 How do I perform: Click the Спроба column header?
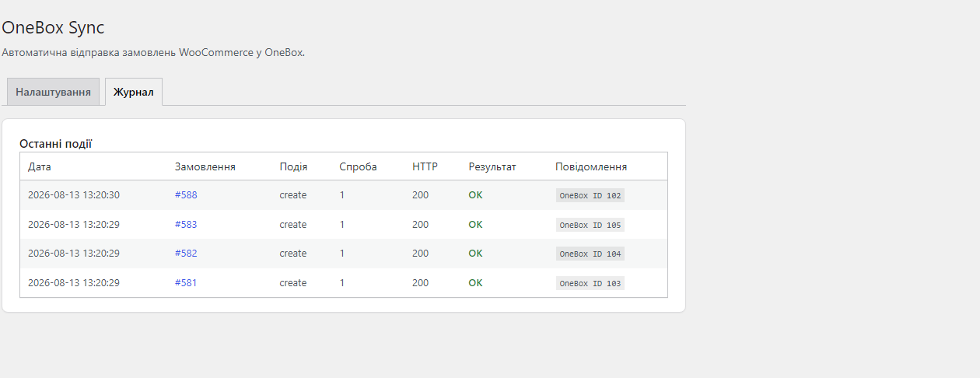pyautogui.click(x=359, y=166)
